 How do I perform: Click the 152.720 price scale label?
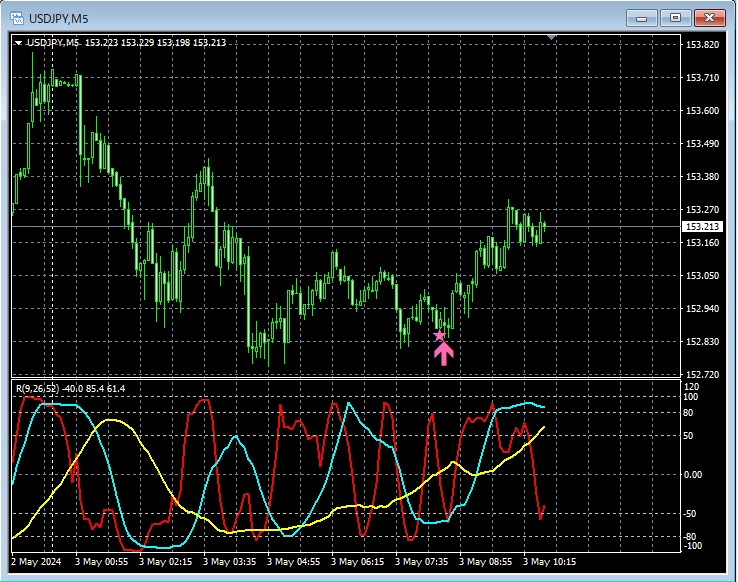702,374
